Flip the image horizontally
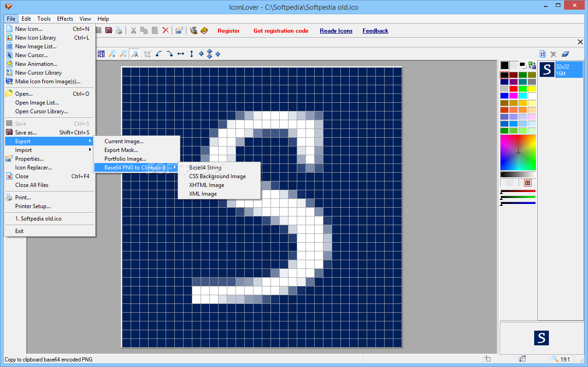 [x=181, y=54]
